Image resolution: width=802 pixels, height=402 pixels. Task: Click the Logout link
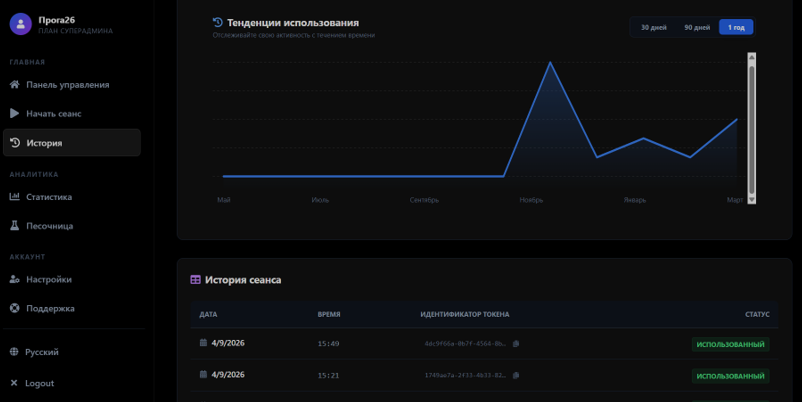click(x=39, y=383)
